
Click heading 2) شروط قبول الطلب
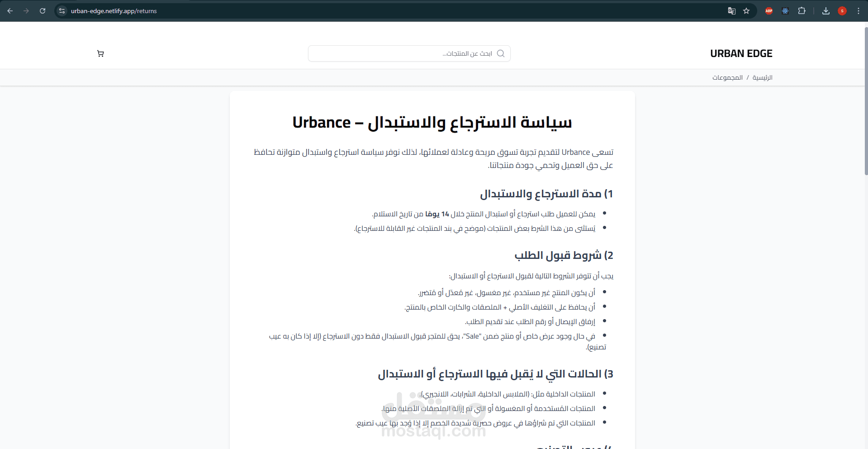(564, 255)
